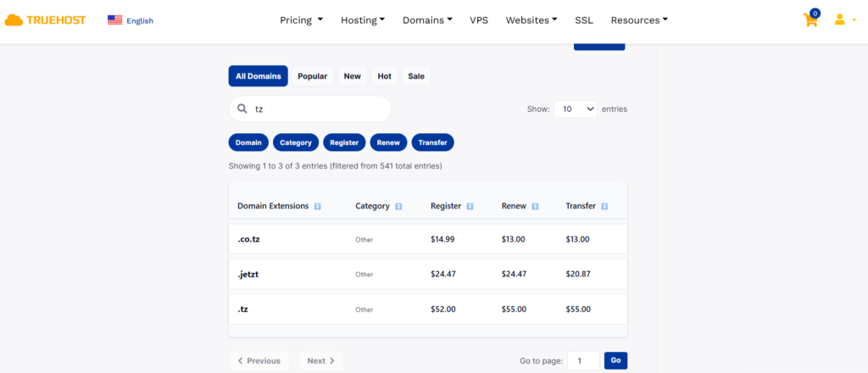Sort by Register price column icon
Screen dimensions: 868x373
[470, 206]
